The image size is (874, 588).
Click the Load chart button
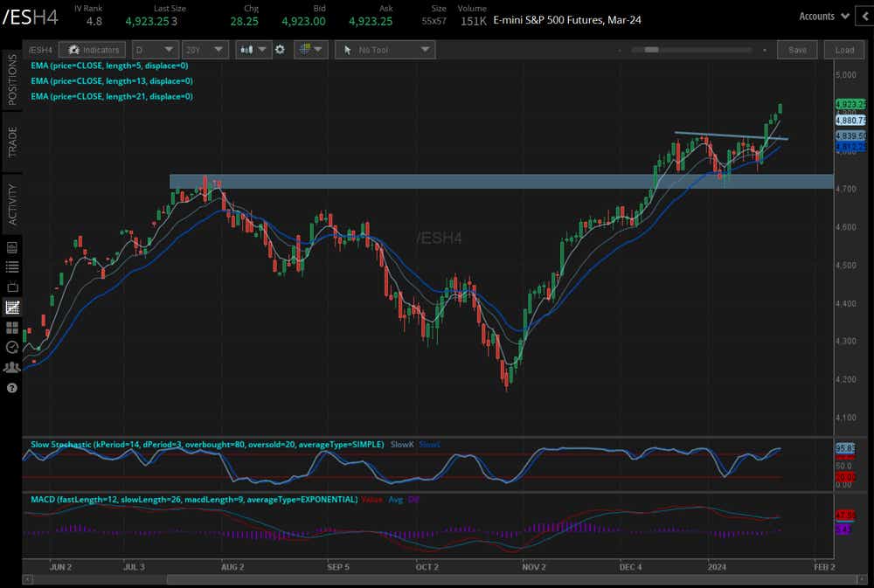point(844,50)
